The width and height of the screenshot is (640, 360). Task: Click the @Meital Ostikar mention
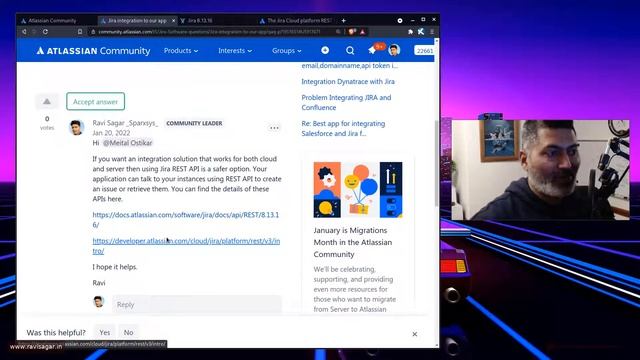[127, 143]
